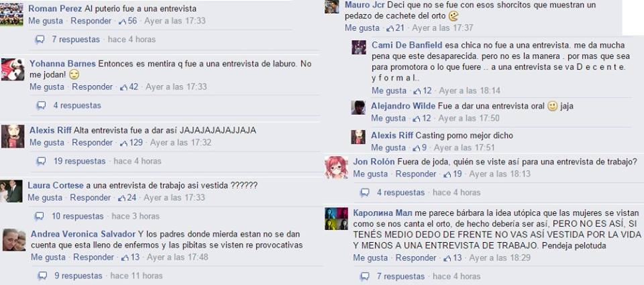The image size is (644, 285).
Task: Open Cami De Banfield's profile name
Action: 407,45
